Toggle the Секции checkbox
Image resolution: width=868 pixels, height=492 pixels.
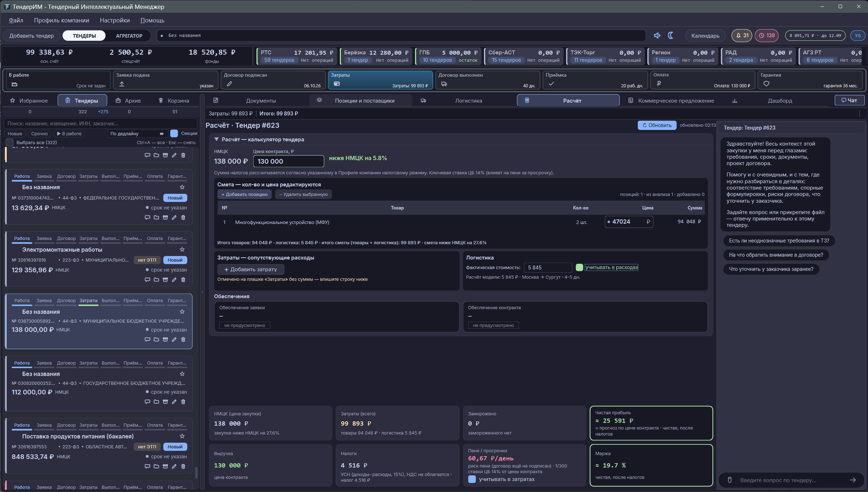(x=174, y=133)
